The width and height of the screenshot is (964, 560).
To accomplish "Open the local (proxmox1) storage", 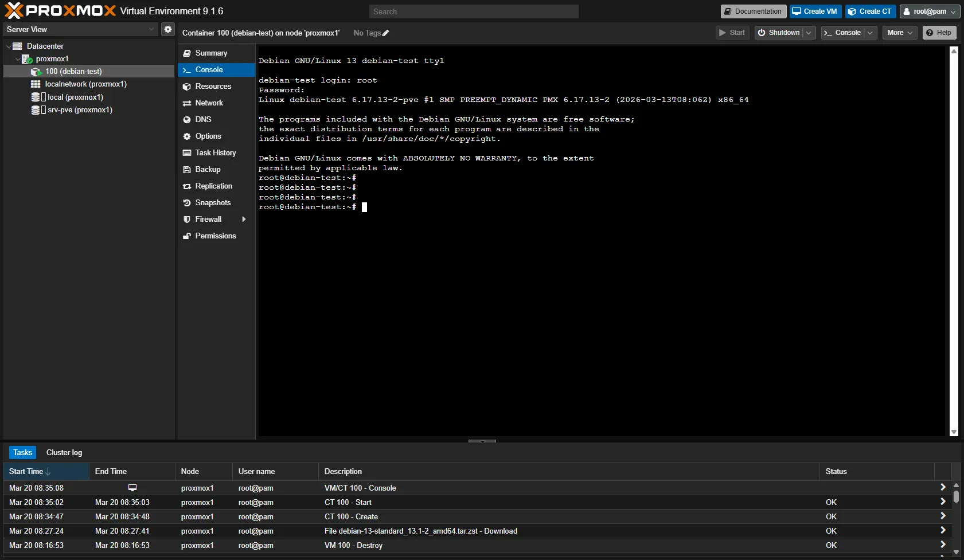I will (x=75, y=97).
